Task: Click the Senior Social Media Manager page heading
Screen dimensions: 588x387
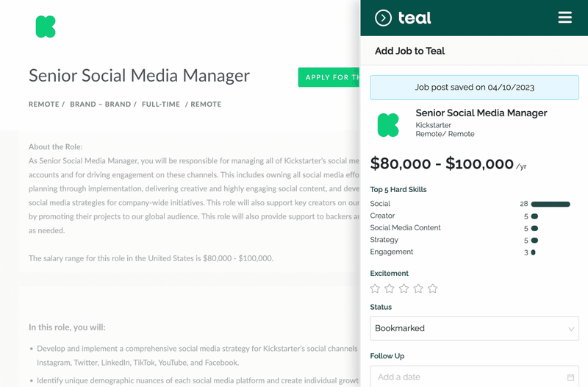Action: click(139, 76)
